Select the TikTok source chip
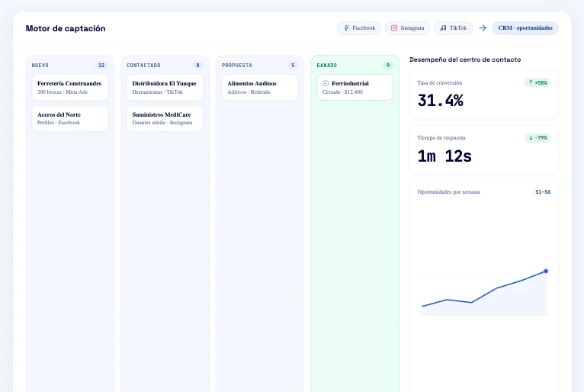 453,28
